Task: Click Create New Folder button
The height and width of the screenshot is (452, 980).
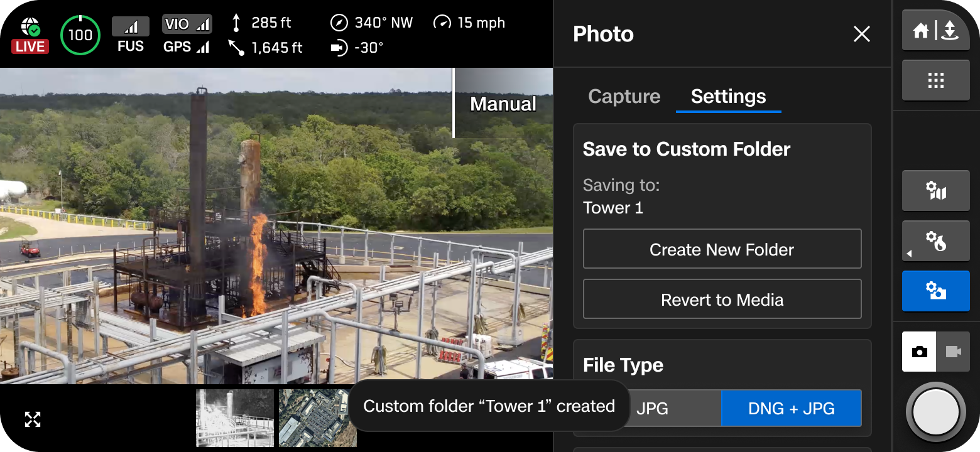Action: click(722, 249)
